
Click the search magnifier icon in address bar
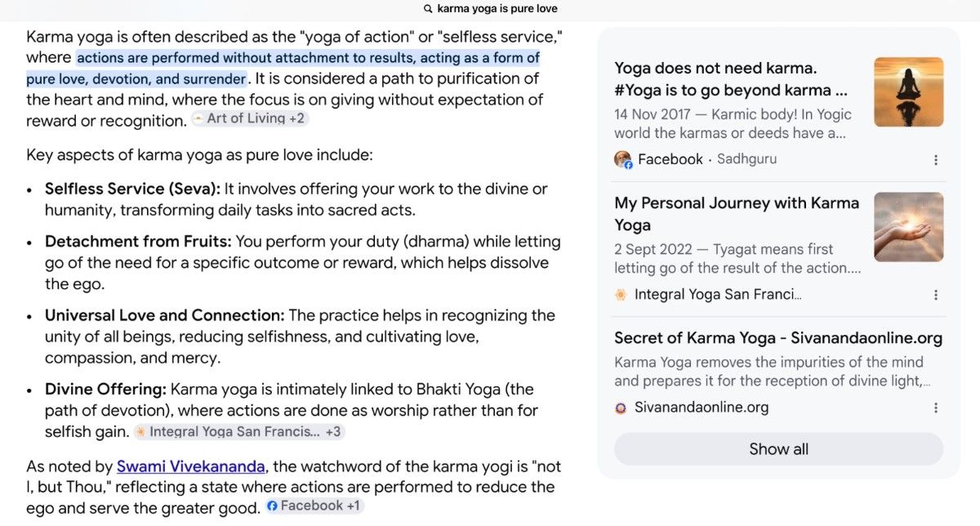click(428, 9)
